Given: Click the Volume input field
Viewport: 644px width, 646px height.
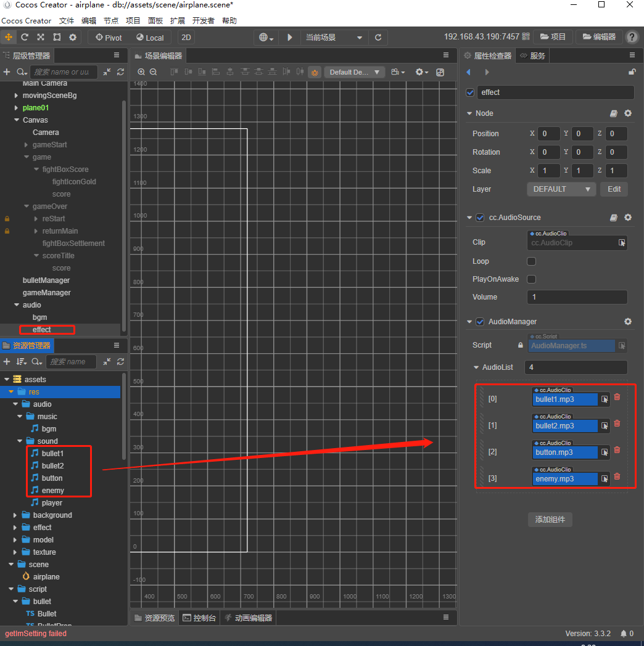Looking at the screenshot, I should tap(577, 297).
